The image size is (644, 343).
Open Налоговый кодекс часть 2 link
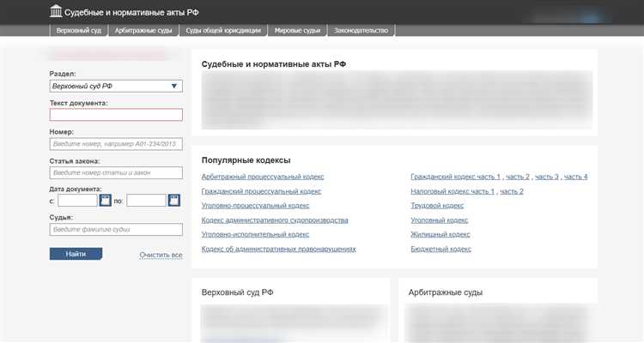(512, 191)
